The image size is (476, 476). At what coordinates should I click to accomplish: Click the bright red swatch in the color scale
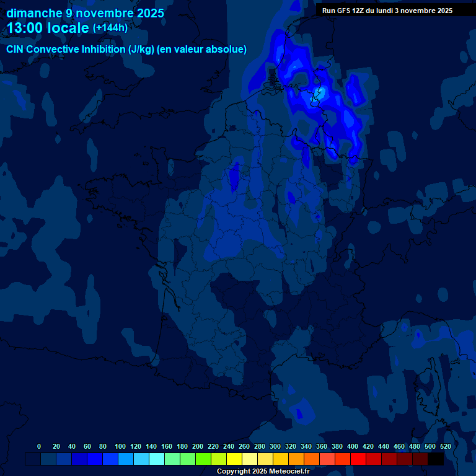358,459
